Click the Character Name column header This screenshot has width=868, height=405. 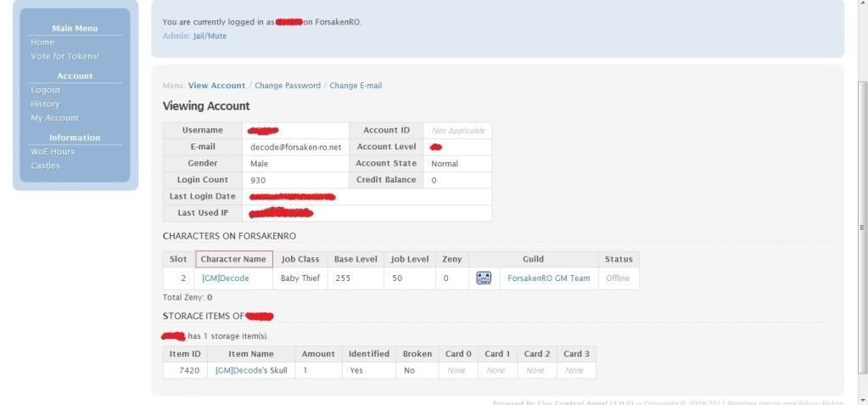pyautogui.click(x=233, y=259)
